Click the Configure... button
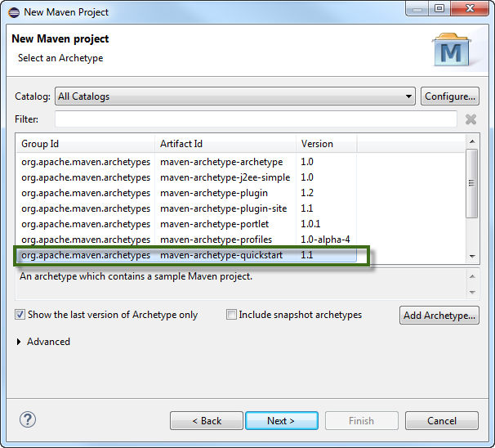Image resolution: width=495 pixels, height=448 pixels. 450,96
